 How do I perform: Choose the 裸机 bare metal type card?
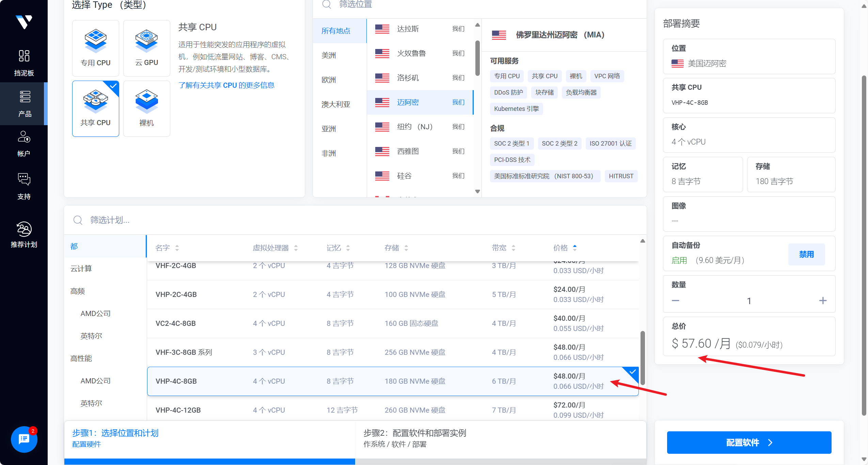tap(146, 109)
